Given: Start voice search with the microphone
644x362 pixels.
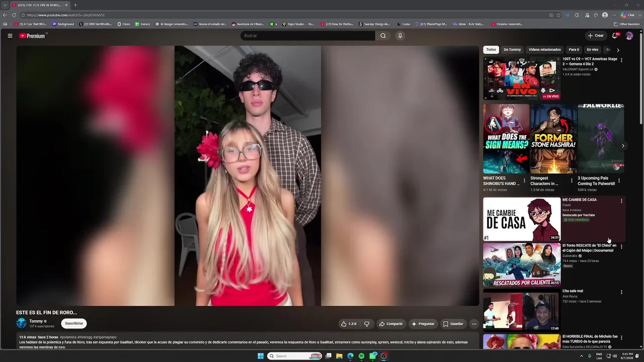Looking at the screenshot, I should coord(400,36).
